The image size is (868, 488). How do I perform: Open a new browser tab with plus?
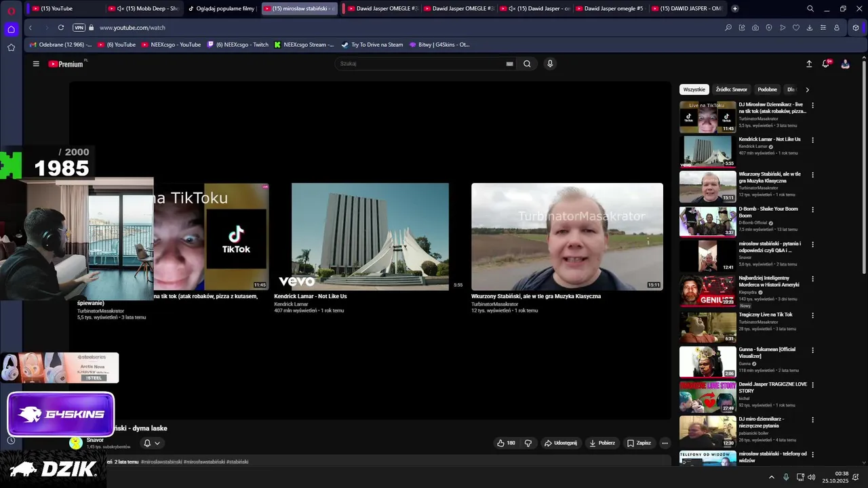(735, 9)
